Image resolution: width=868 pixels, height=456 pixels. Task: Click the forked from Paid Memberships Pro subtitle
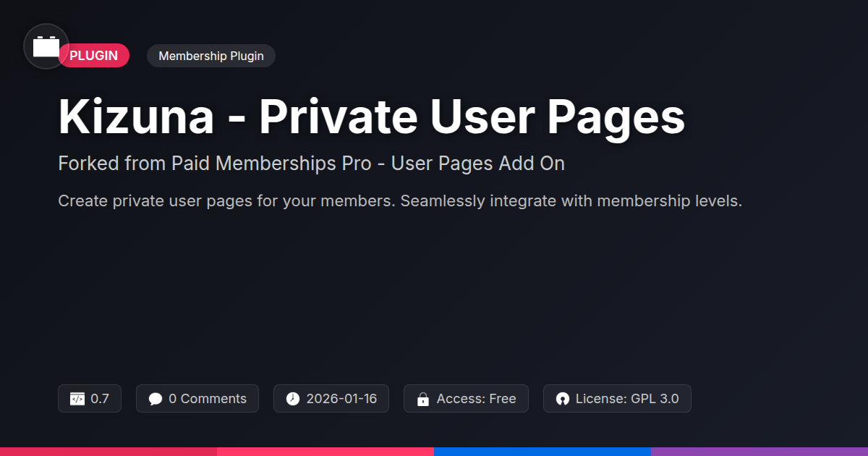pos(311,164)
